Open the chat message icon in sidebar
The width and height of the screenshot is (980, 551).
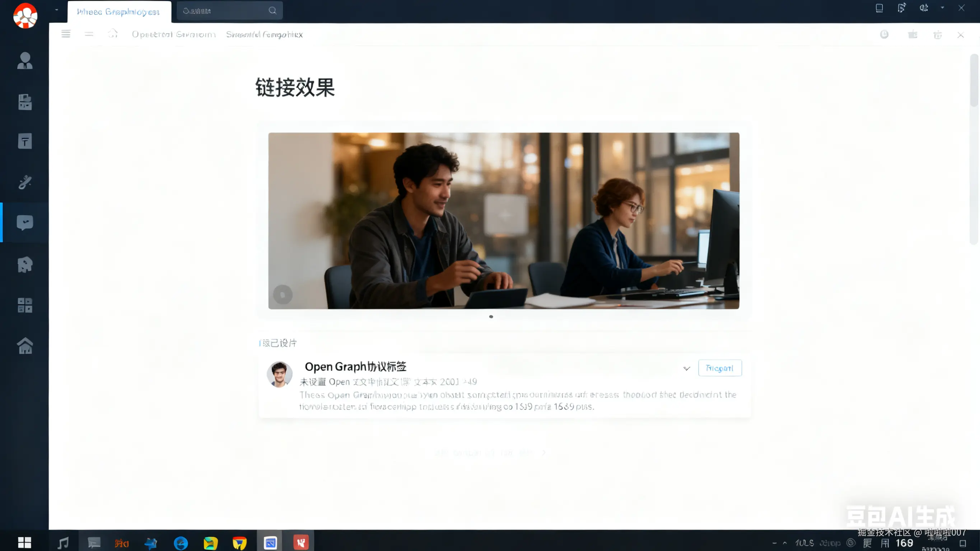click(x=25, y=223)
